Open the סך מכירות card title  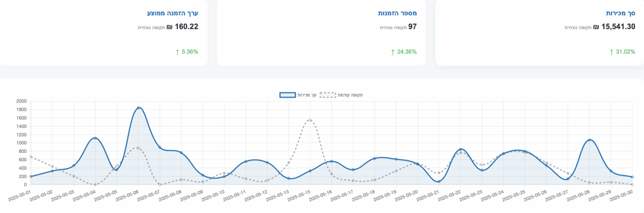620,13
